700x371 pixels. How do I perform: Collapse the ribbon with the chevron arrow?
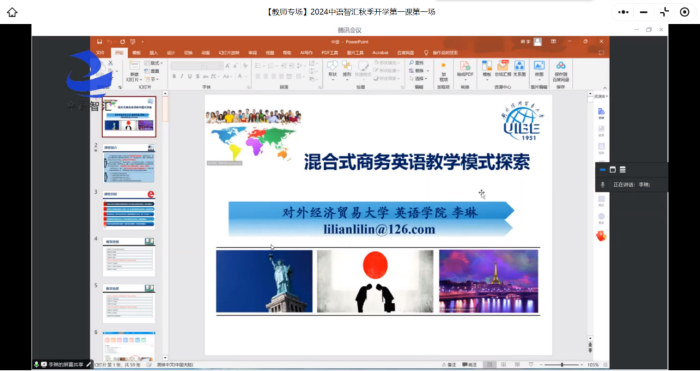[605, 88]
